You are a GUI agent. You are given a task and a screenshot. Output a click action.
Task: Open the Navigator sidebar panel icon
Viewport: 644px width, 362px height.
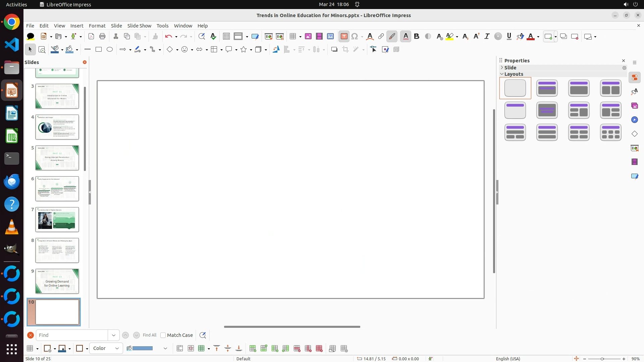click(x=635, y=120)
